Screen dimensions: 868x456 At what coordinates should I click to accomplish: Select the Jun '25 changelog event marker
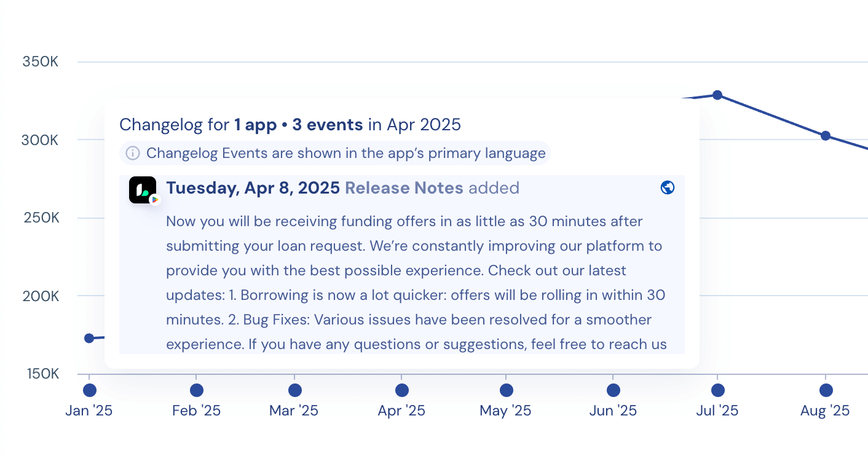614,390
